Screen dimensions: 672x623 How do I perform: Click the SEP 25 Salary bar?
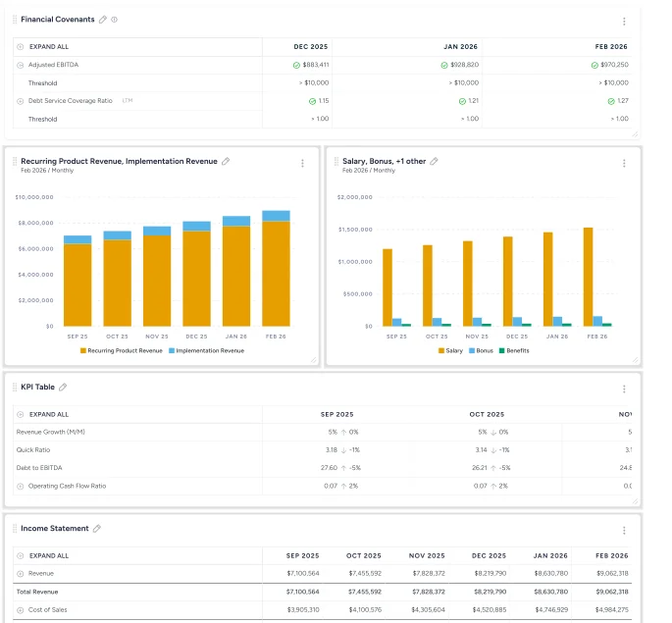[x=388, y=287]
